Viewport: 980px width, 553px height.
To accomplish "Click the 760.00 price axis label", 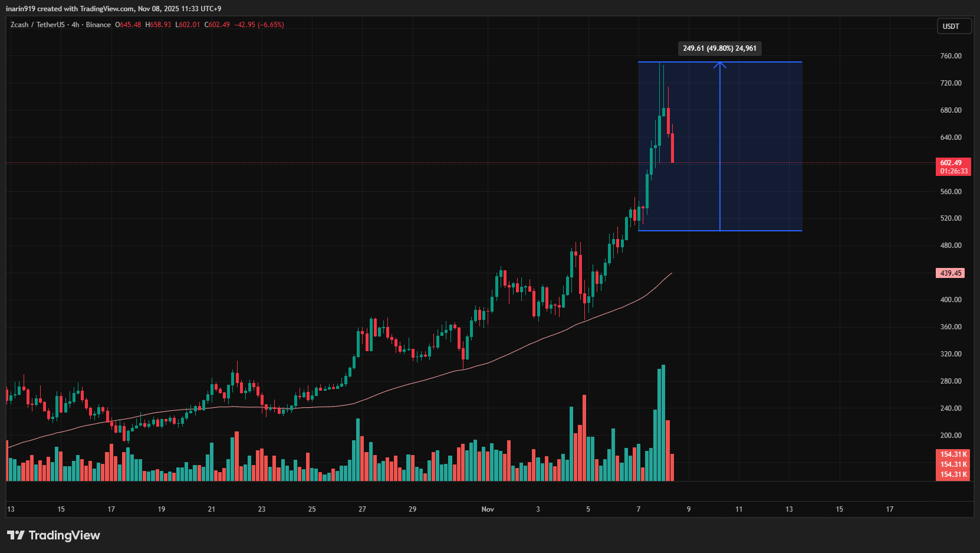I will 951,56.
